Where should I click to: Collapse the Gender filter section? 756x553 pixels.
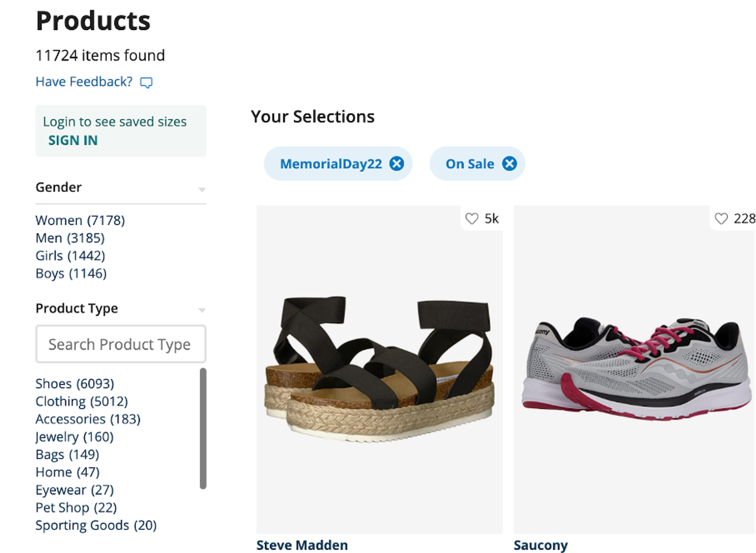[202, 190]
